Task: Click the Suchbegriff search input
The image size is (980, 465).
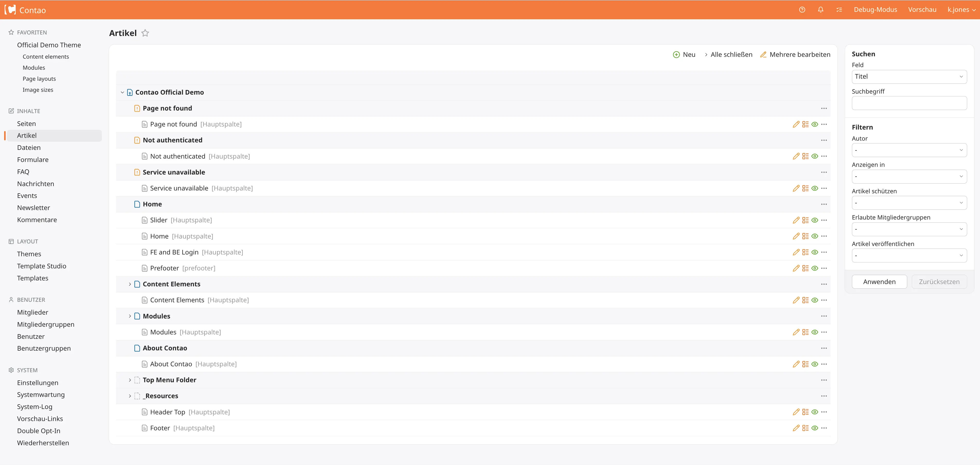Action: (909, 103)
